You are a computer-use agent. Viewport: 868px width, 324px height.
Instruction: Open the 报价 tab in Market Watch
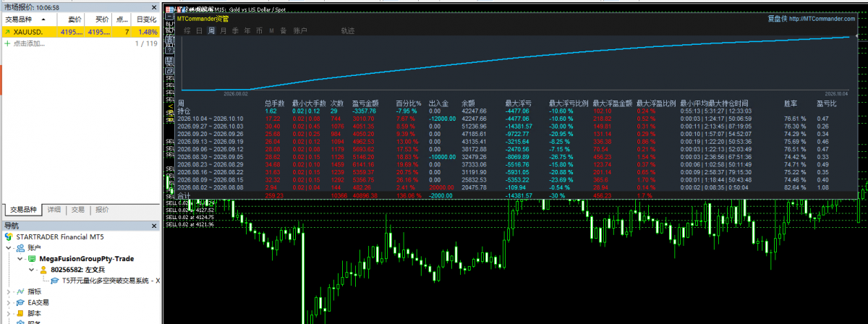[102, 209]
